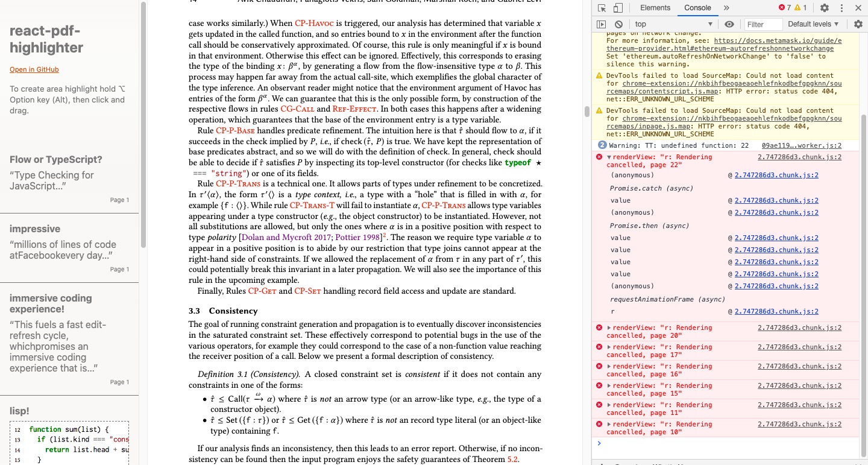Expand the renderView page 20 error entry
This screenshot has width=868, height=465.
coord(610,327)
